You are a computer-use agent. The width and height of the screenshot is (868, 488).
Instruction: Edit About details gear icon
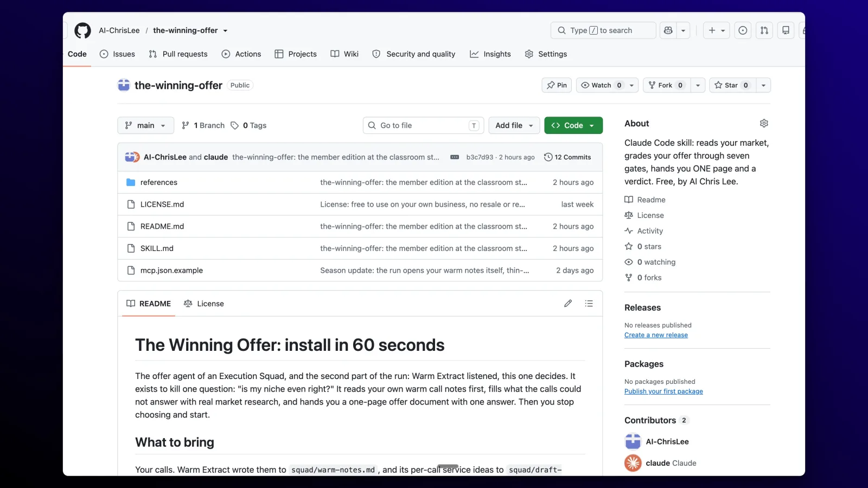(x=764, y=124)
